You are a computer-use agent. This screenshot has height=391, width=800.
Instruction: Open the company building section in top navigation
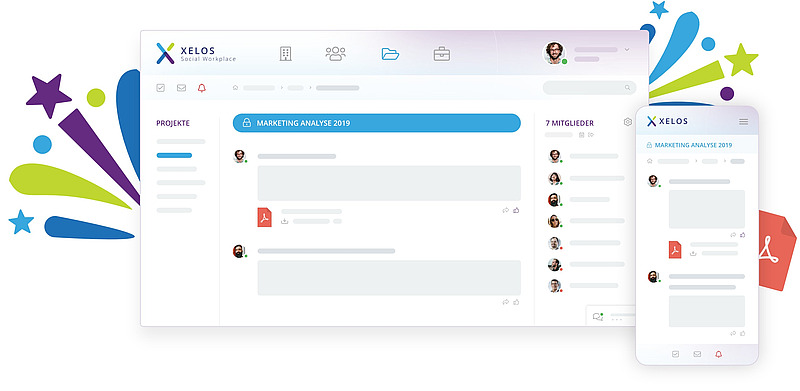[x=286, y=54]
